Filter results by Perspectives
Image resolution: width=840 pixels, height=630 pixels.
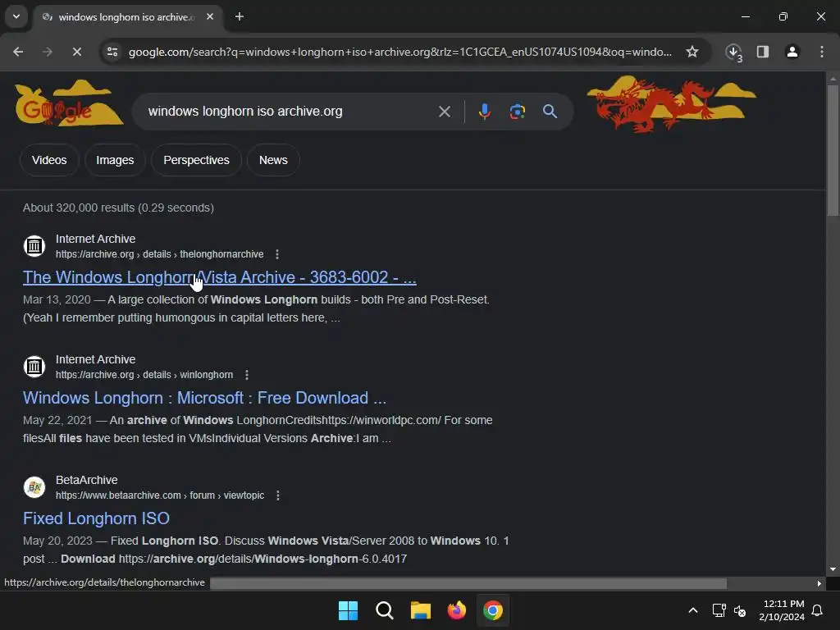196,160
